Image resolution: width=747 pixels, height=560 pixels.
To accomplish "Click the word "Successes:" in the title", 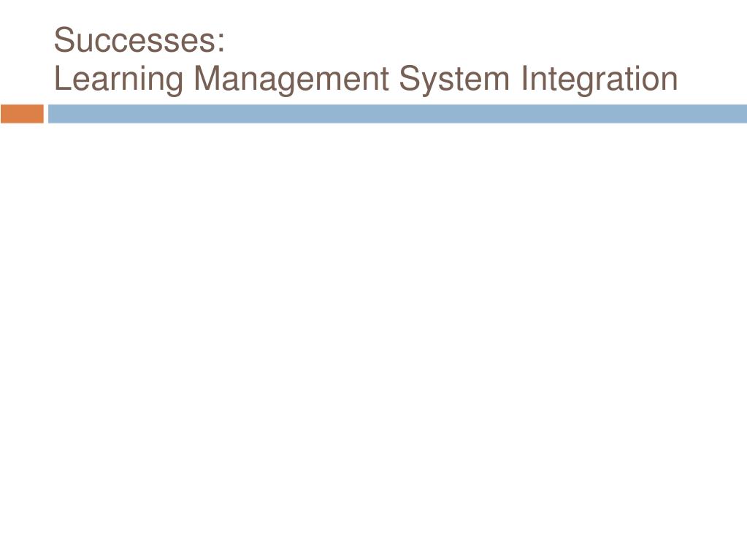I will click(x=139, y=40).
